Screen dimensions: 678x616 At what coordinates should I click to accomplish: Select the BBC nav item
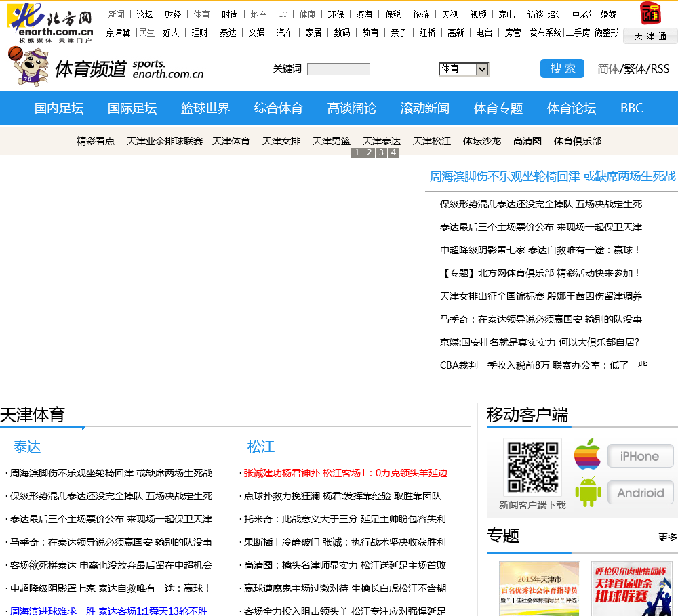pos(632,108)
